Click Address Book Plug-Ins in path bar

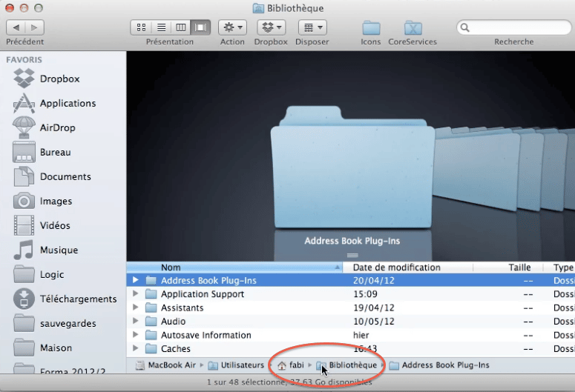pos(439,365)
